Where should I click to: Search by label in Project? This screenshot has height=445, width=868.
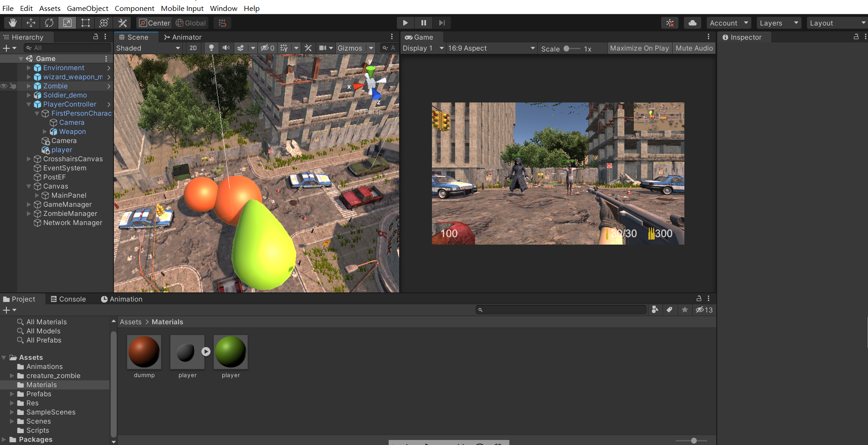click(x=669, y=310)
